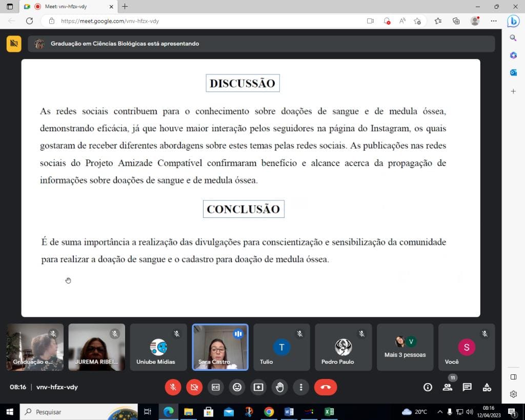
Task: Close the Meet vnv-hfzx-vdy tab
Action: point(111,6)
